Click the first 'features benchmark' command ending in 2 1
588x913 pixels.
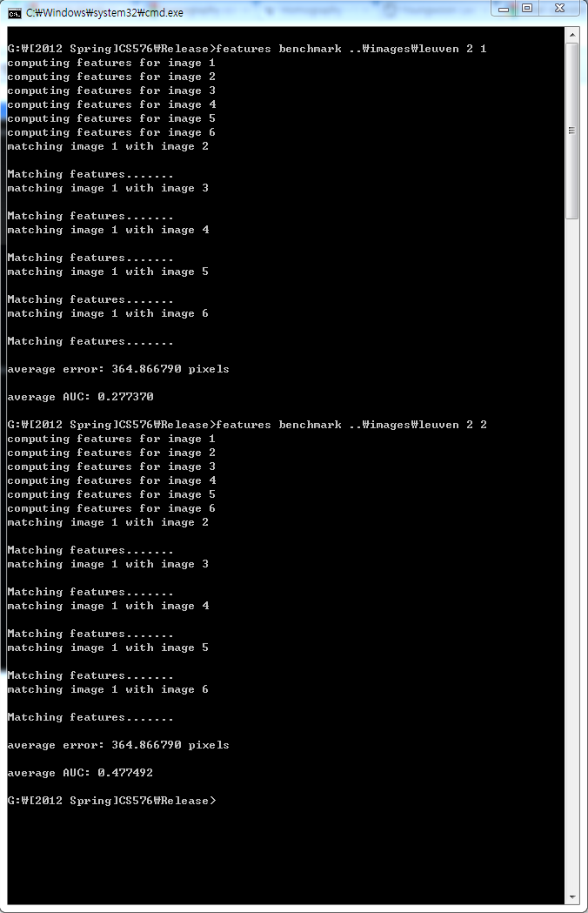[351, 49]
